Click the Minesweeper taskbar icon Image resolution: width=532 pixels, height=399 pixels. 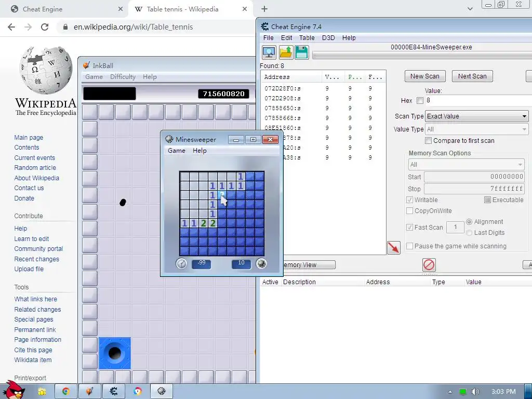coord(162,392)
